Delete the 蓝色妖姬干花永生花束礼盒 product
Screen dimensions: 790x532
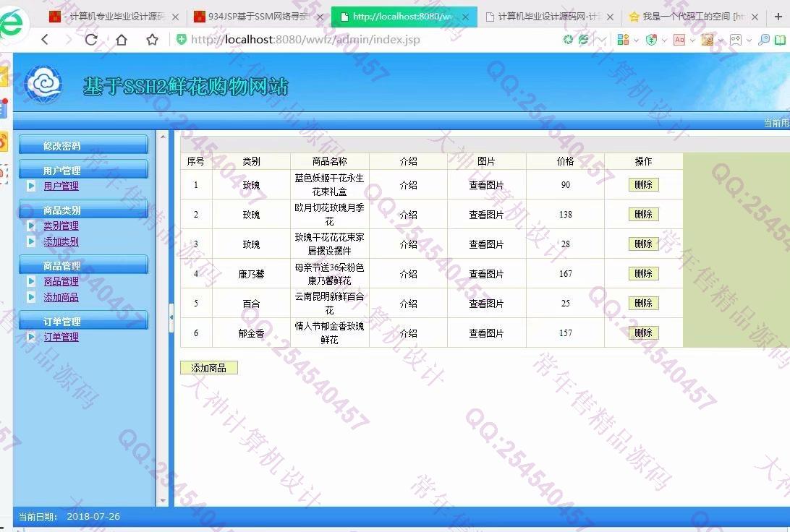click(643, 185)
